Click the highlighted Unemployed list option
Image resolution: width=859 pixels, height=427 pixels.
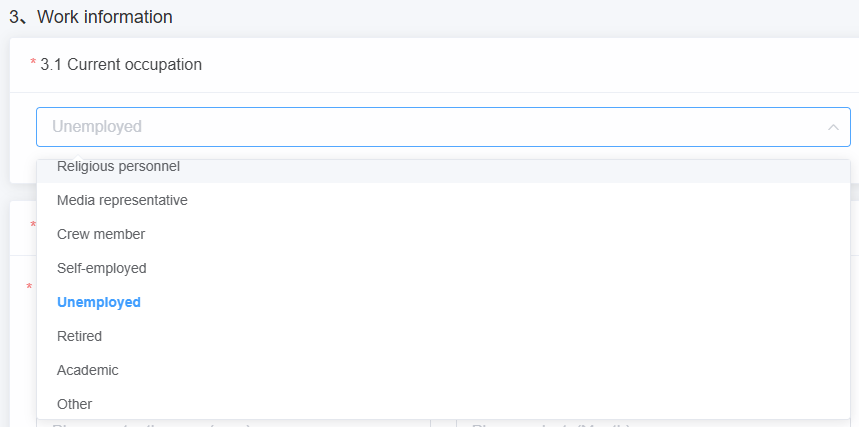[x=99, y=302]
